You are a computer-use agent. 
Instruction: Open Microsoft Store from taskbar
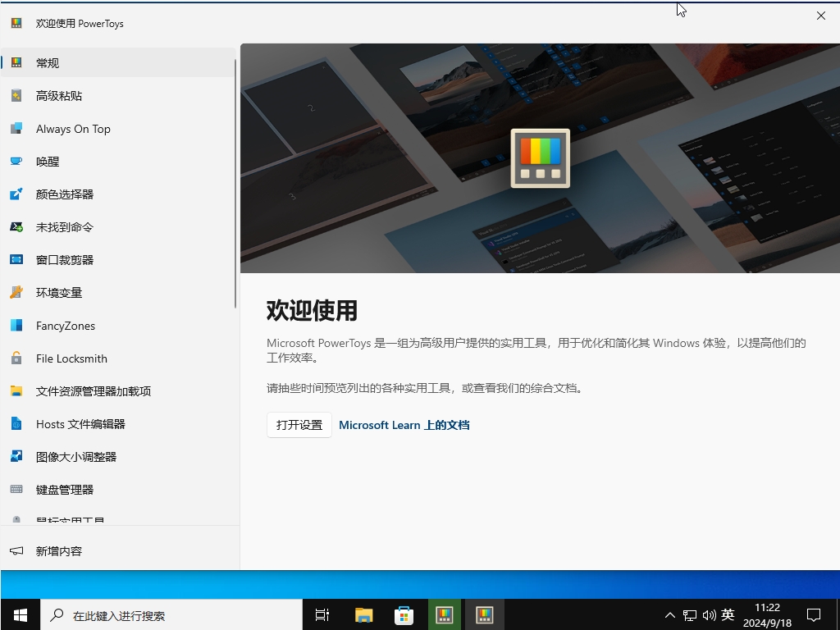pos(404,615)
